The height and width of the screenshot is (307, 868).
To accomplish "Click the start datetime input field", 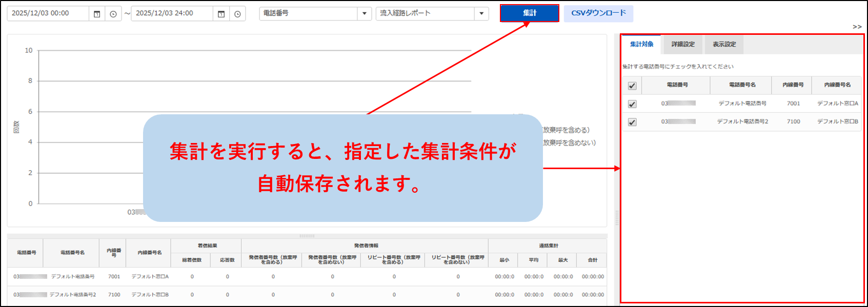I will point(48,13).
